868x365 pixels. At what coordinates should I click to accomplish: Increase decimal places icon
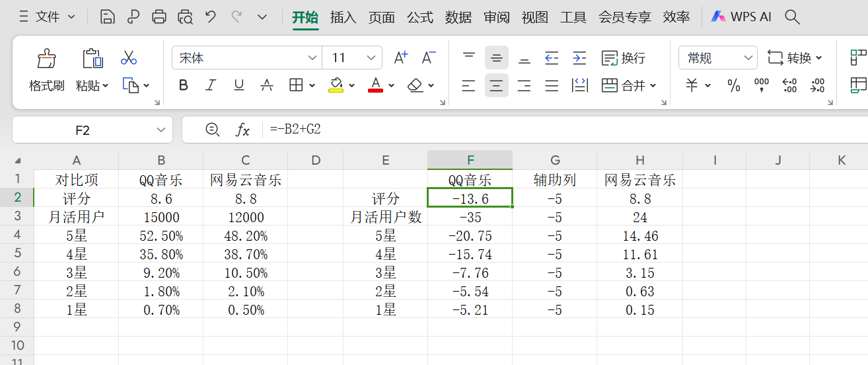point(789,85)
